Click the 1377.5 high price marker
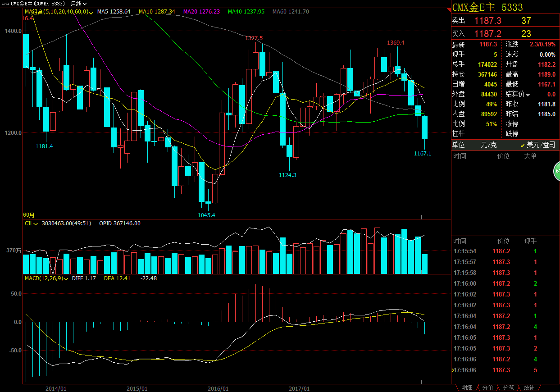The image size is (560, 392). point(254,38)
